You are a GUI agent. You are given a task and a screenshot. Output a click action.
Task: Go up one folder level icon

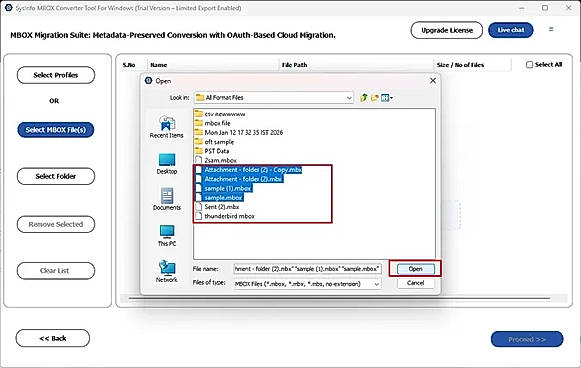[364, 98]
